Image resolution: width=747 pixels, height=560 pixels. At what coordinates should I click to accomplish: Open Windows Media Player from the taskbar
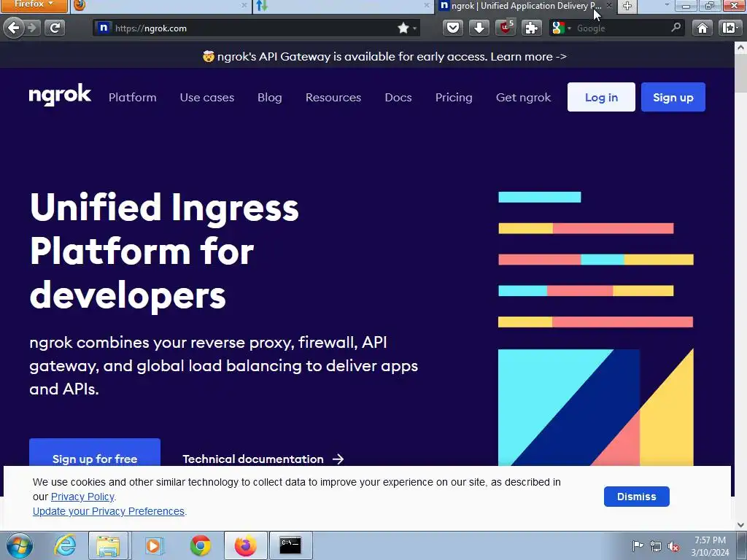click(x=153, y=545)
